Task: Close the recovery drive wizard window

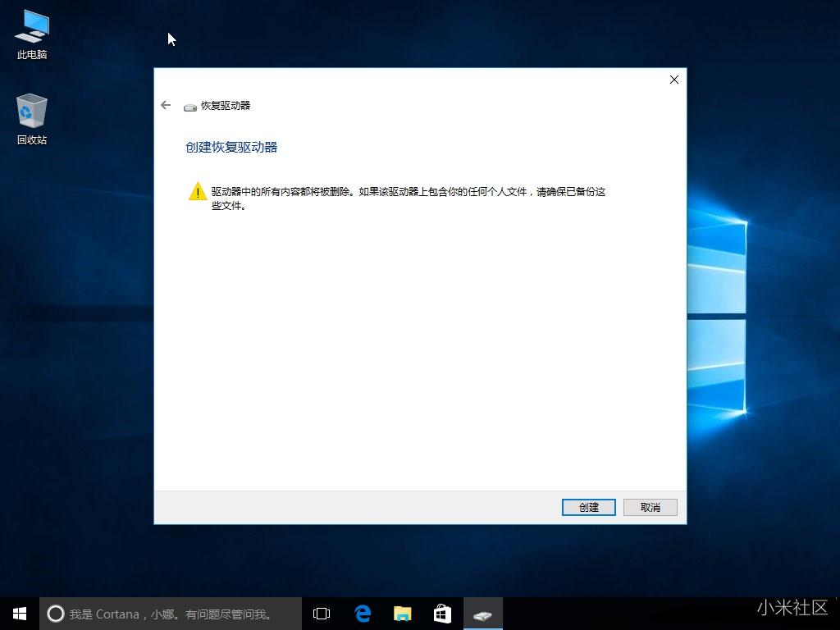Action: point(673,80)
